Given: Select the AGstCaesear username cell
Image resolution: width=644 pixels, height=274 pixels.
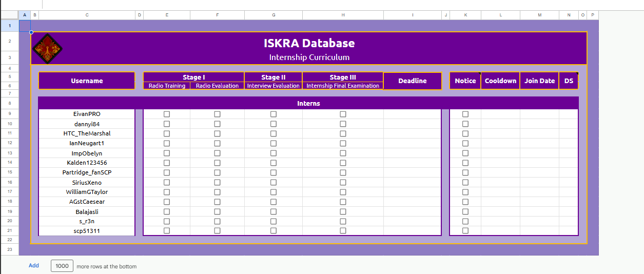Looking at the screenshot, I should click(x=87, y=202).
